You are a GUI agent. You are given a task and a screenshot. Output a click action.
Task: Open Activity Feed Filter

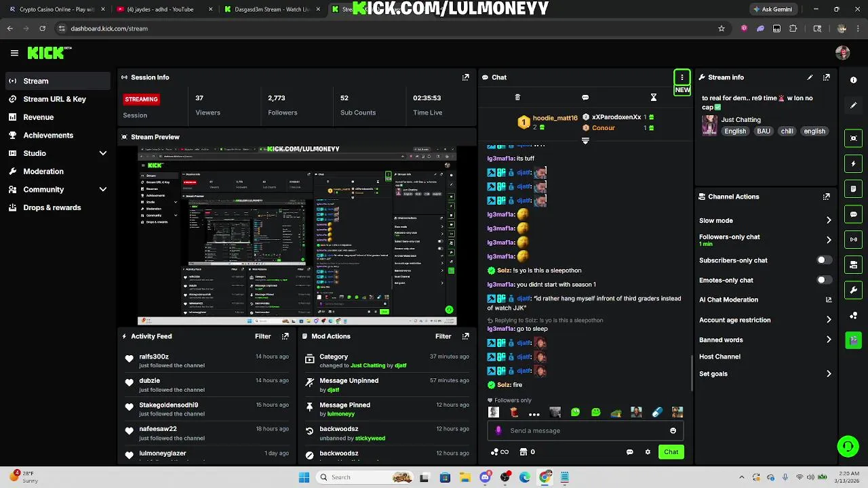[x=262, y=336]
